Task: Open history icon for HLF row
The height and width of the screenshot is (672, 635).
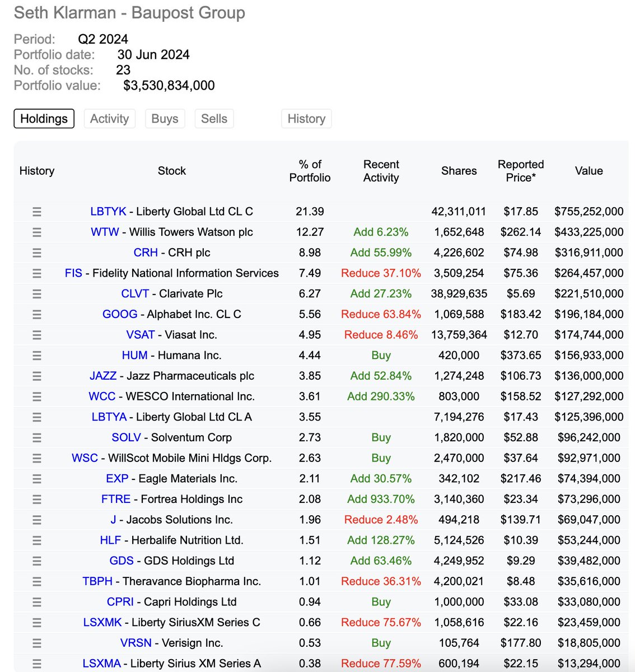Action: [x=37, y=540]
